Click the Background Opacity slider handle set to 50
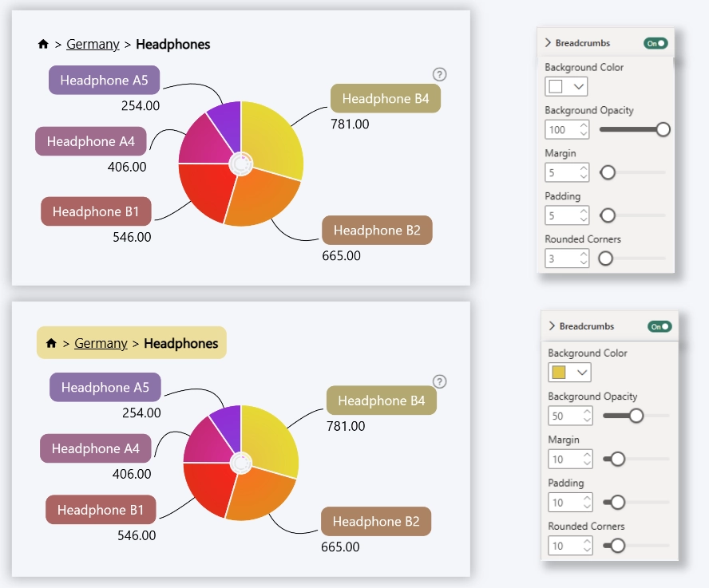Viewport: 709px width, 588px height. click(636, 416)
